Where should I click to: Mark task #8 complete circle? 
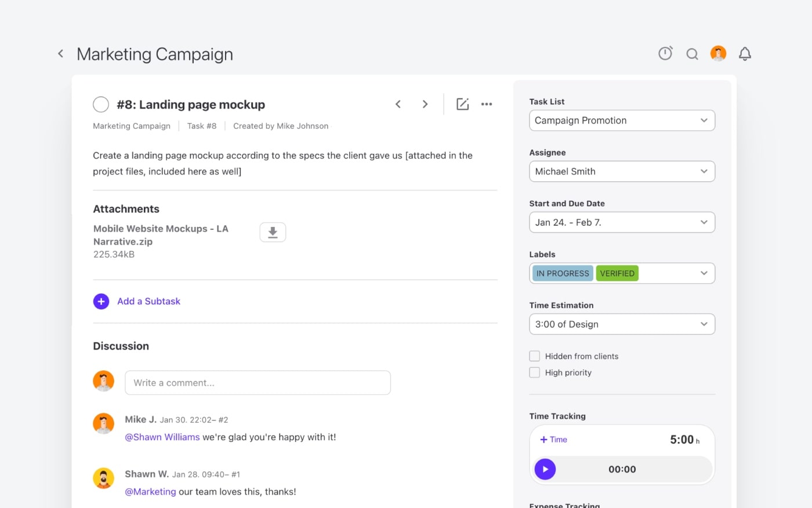click(101, 105)
